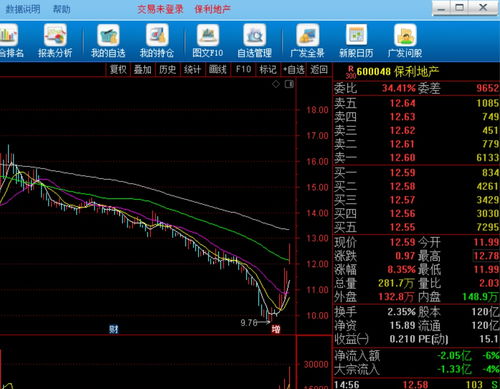Click the 9.70 low price label

[249, 323]
